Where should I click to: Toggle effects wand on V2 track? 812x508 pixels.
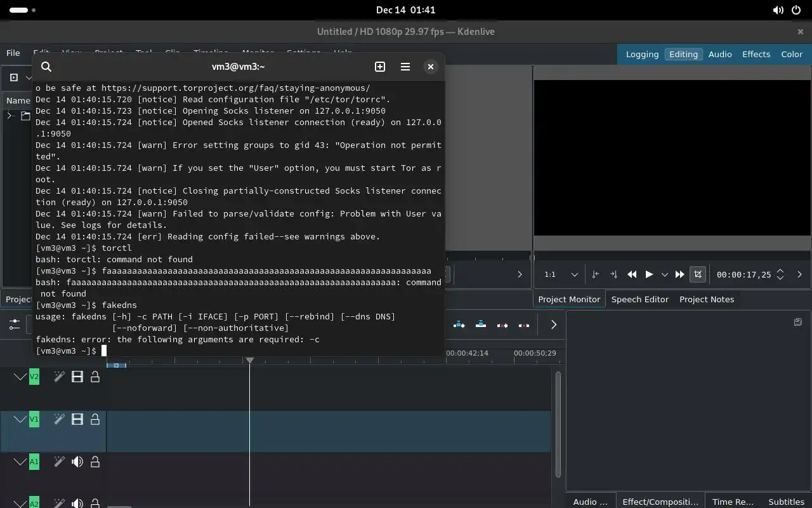[59, 377]
